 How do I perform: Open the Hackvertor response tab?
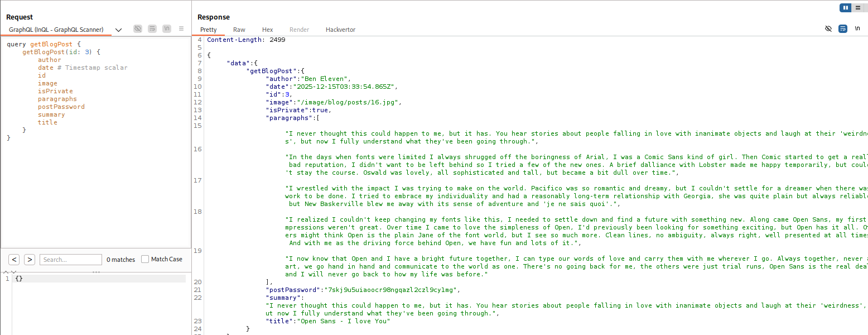(340, 30)
